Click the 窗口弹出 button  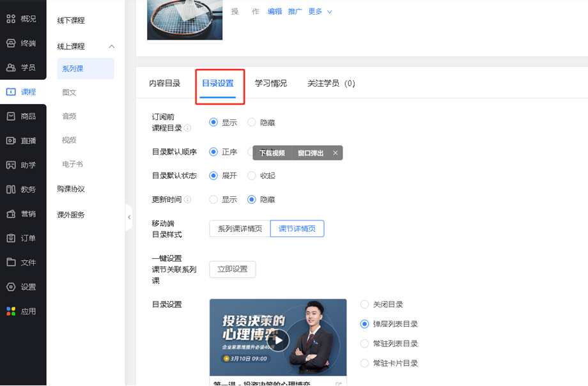pyautogui.click(x=311, y=153)
